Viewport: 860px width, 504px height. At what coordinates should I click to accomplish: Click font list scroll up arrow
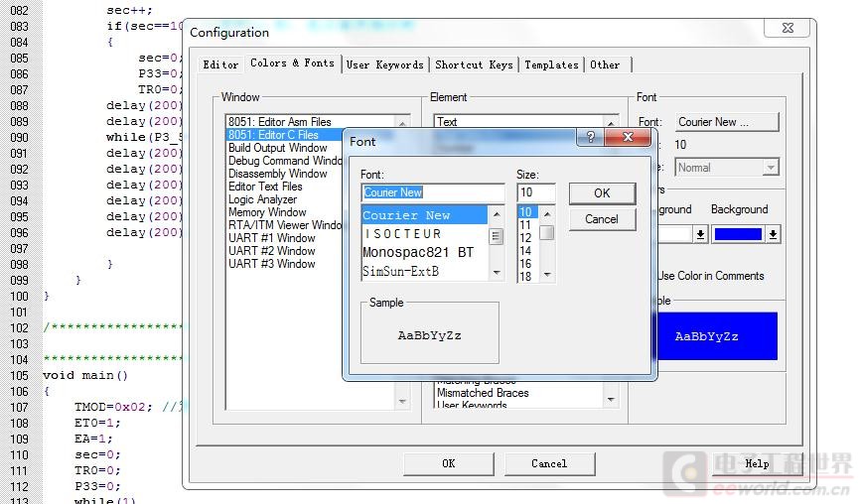pyautogui.click(x=497, y=214)
